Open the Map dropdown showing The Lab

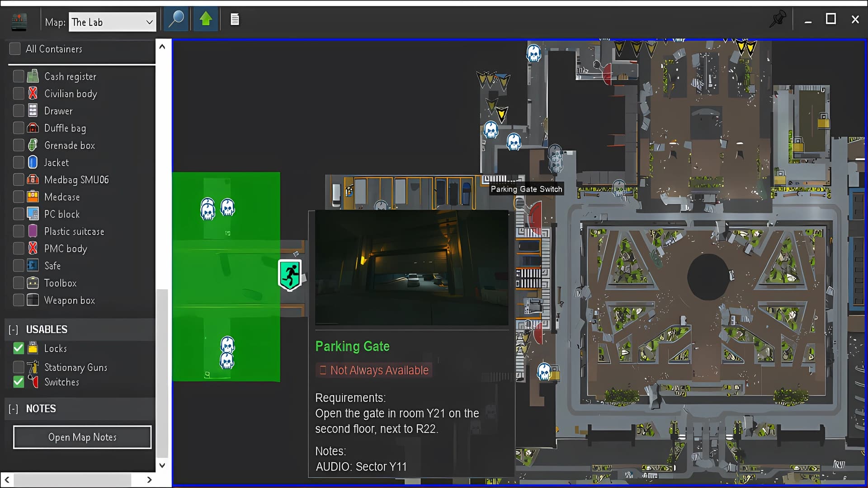tap(112, 22)
